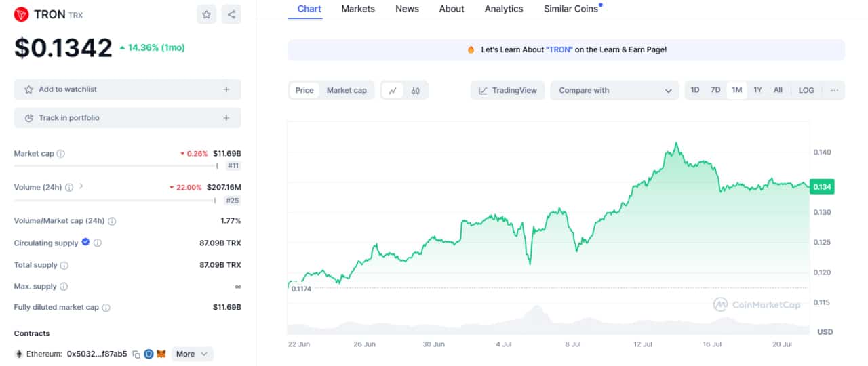Open the Markets tab

(357, 9)
